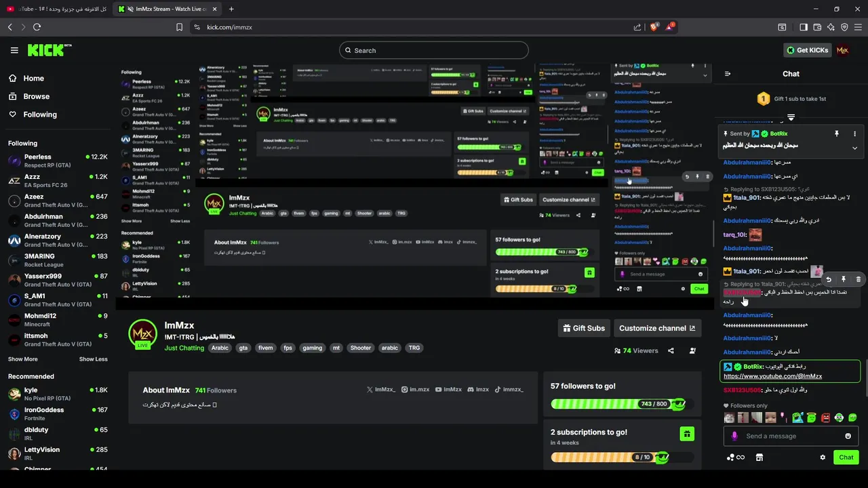Screen dimensions: 868x488
Task: Select the Arabic tag
Action: click(x=220, y=348)
